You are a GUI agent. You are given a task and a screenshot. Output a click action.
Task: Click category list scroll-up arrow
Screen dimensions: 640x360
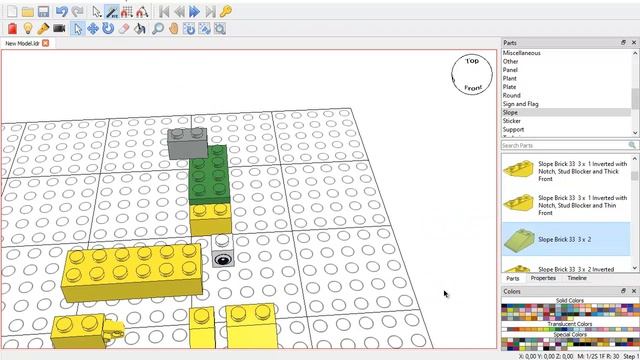coord(635,53)
